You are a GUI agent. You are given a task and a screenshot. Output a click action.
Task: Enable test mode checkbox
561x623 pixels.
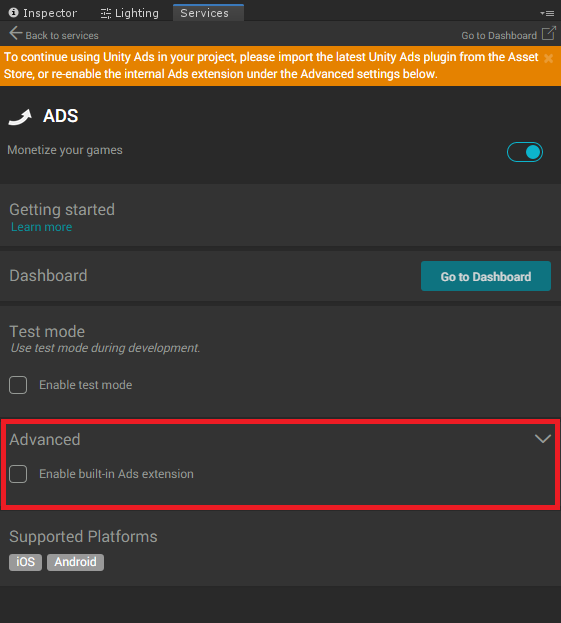18,385
